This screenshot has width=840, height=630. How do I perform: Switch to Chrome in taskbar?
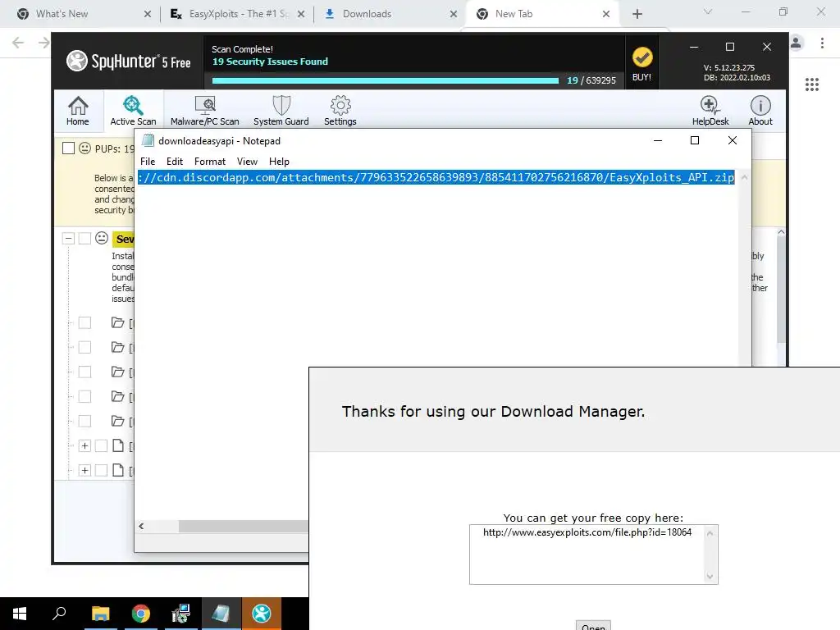[x=141, y=614]
